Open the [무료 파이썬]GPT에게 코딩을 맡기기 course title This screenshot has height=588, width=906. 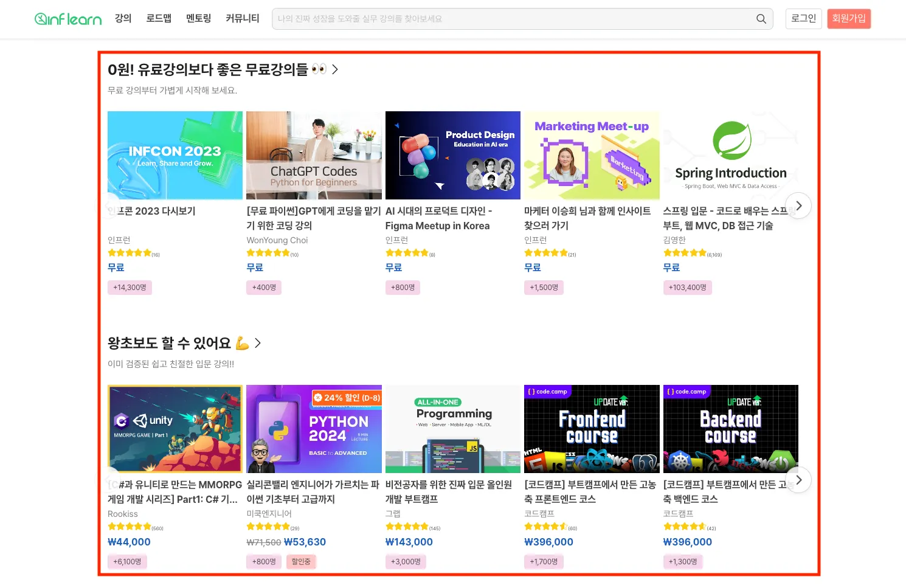click(314, 218)
